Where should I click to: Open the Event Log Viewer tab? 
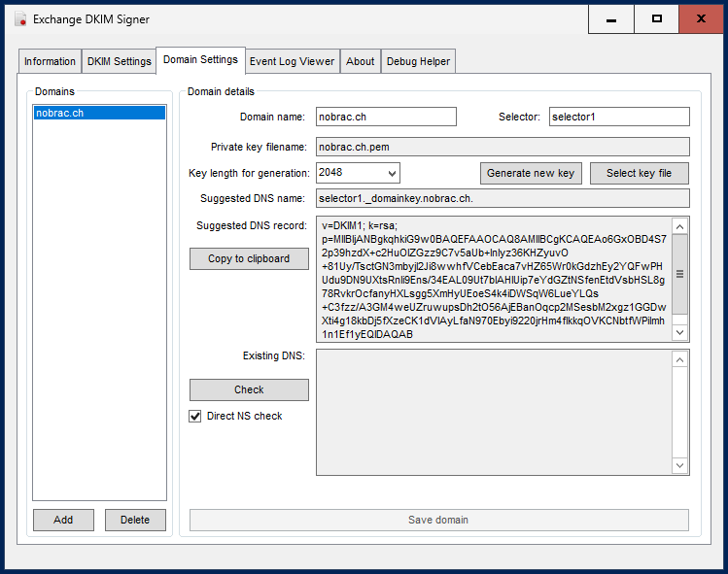[x=292, y=61]
